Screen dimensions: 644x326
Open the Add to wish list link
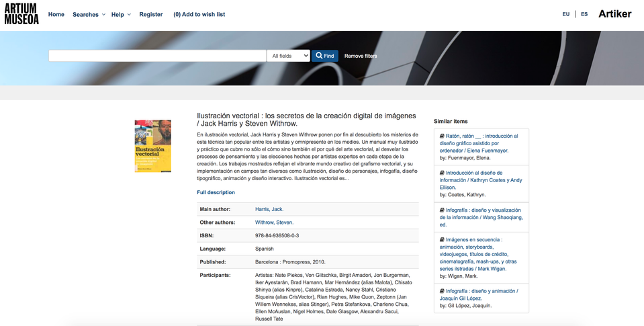pos(199,14)
